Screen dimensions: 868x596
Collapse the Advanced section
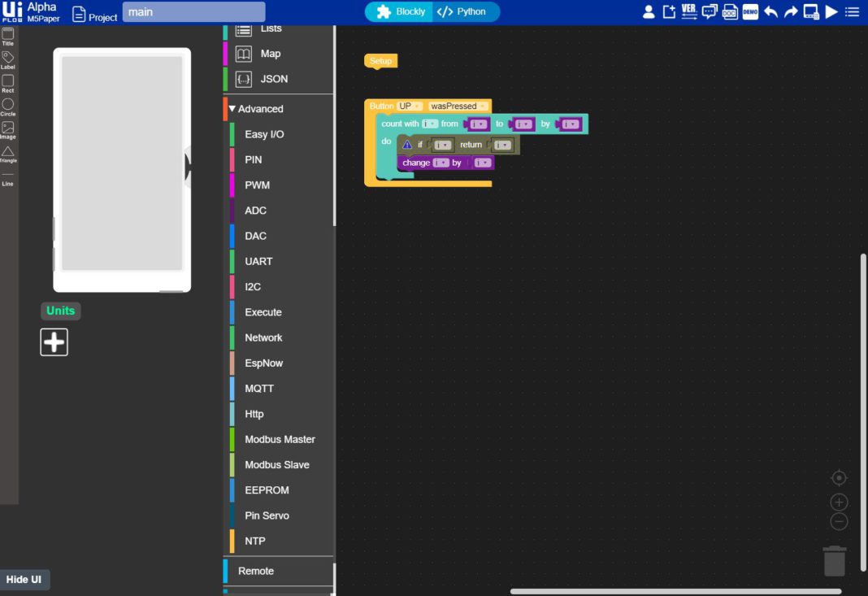point(232,108)
